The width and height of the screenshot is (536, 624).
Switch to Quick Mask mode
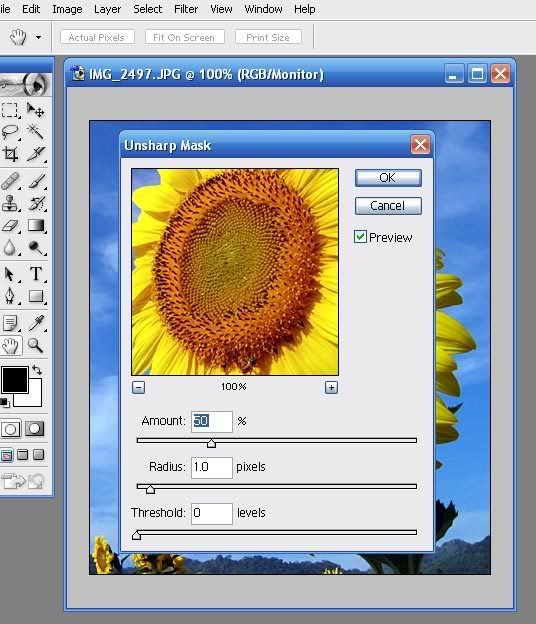pos(35,429)
